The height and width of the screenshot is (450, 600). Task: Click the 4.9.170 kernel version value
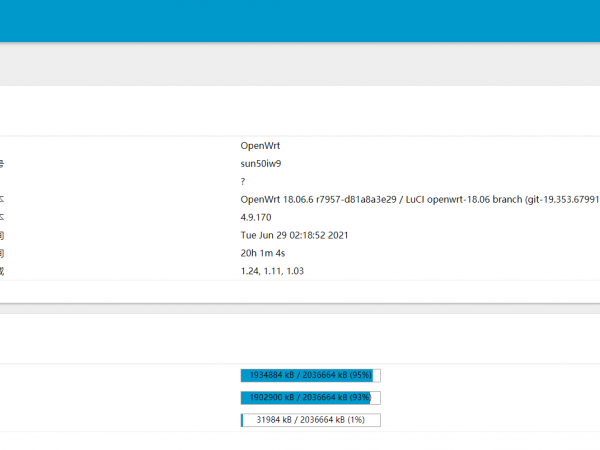[x=257, y=217]
